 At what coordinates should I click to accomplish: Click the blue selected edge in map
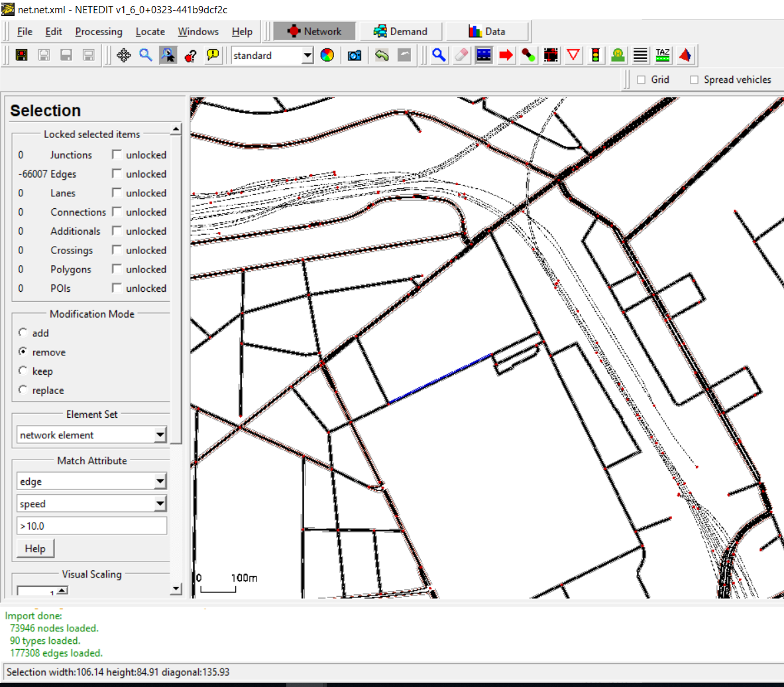440,379
